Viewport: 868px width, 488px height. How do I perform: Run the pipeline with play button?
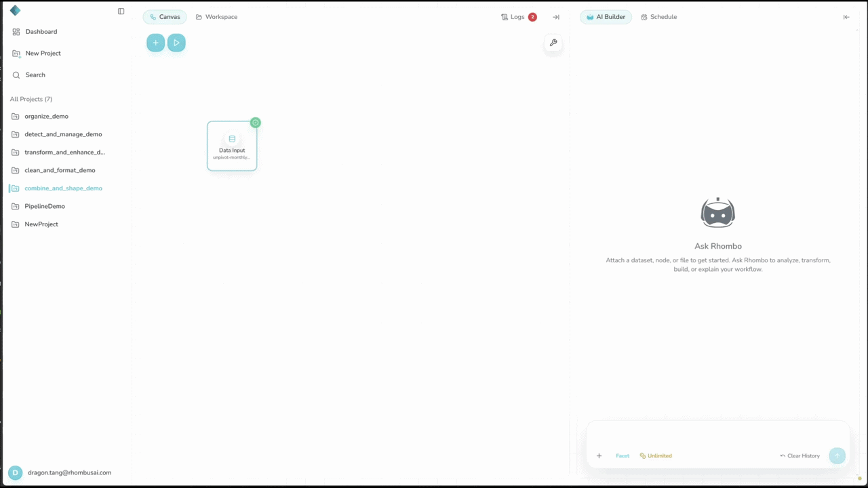(x=176, y=43)
